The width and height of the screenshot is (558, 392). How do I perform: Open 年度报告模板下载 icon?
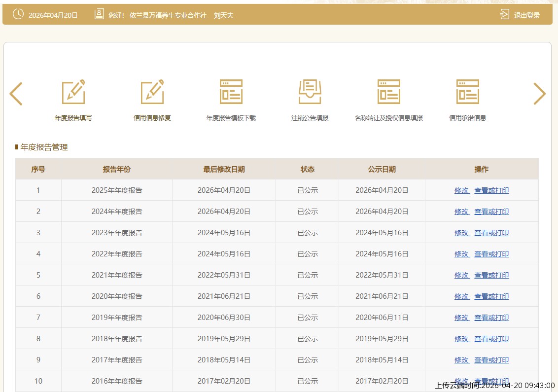(x=231, y=92)
